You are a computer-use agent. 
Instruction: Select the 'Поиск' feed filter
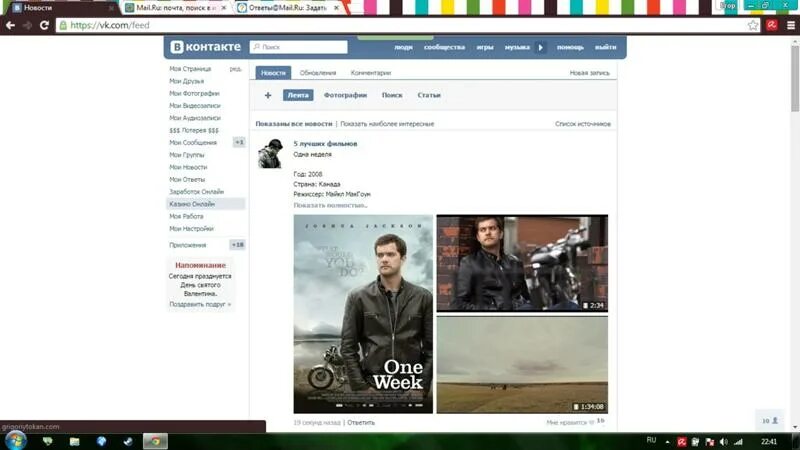(x=392, y=95)
